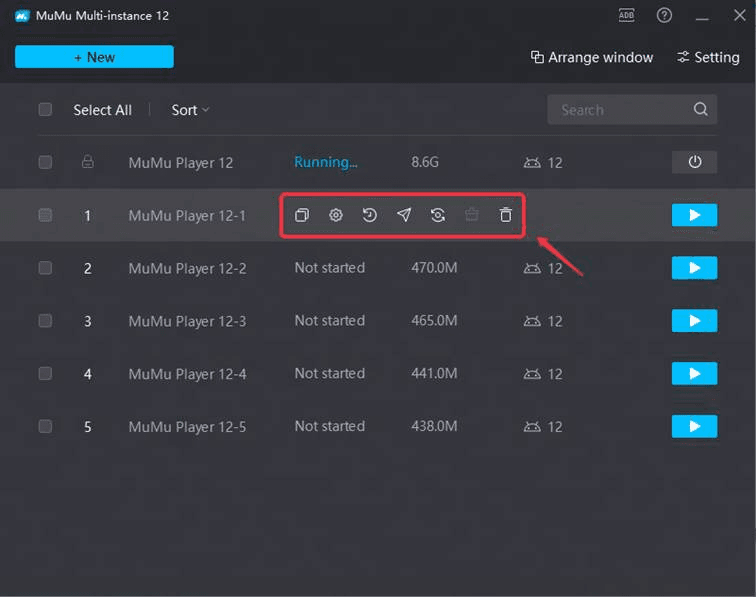Screen dimensions: 756x597
Task: Click the copy instance icon for MuMu Player 12-1
Action: point(302,215)
